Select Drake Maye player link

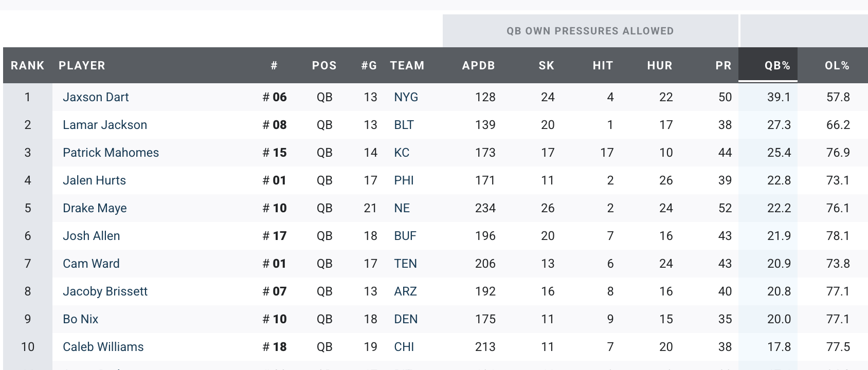tap(95, 208)
